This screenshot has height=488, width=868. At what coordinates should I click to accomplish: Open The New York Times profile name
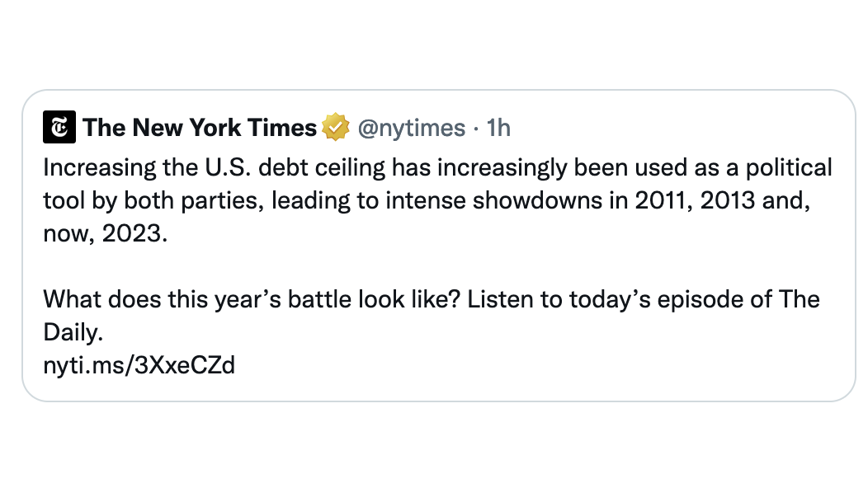click(x=200, y=128)
